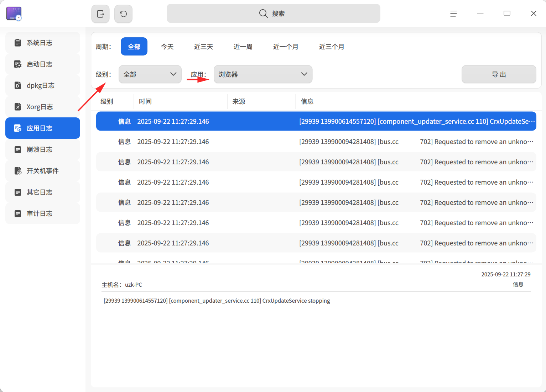Open 系统日志 in the sidebar
This screenshot has height=392, width=546.
(43, 43)
